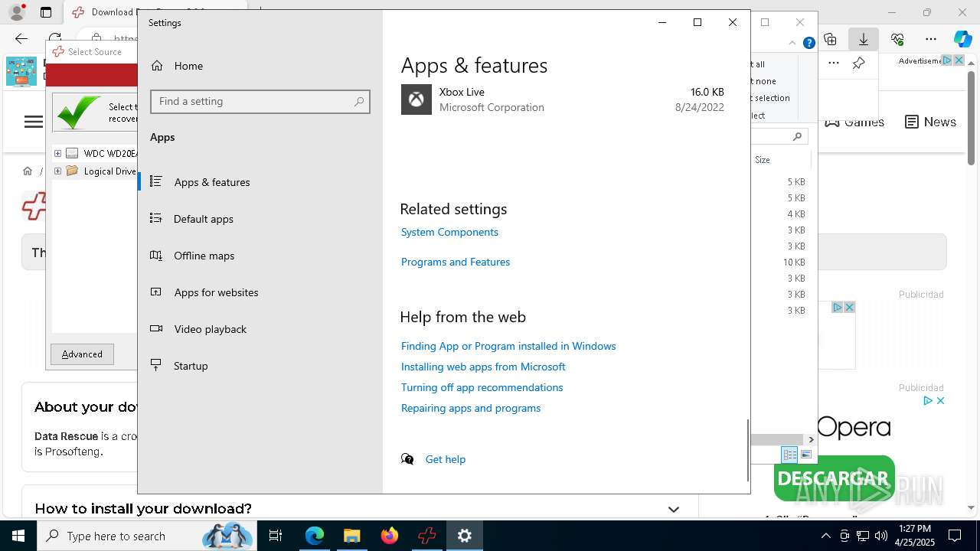
Task: Show hidden system tray icons
Action: [x=825, y=536]
